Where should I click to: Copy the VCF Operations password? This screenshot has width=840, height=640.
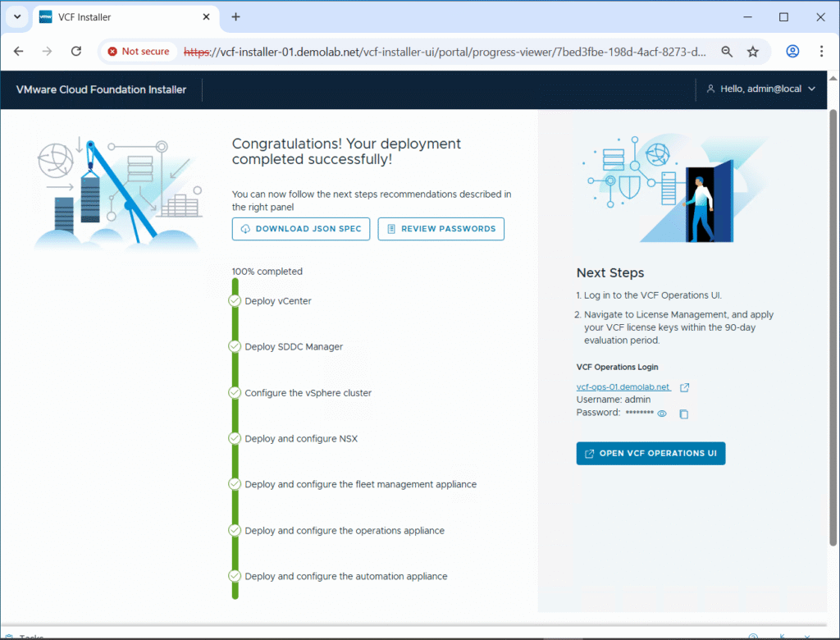tap(683, 414)
